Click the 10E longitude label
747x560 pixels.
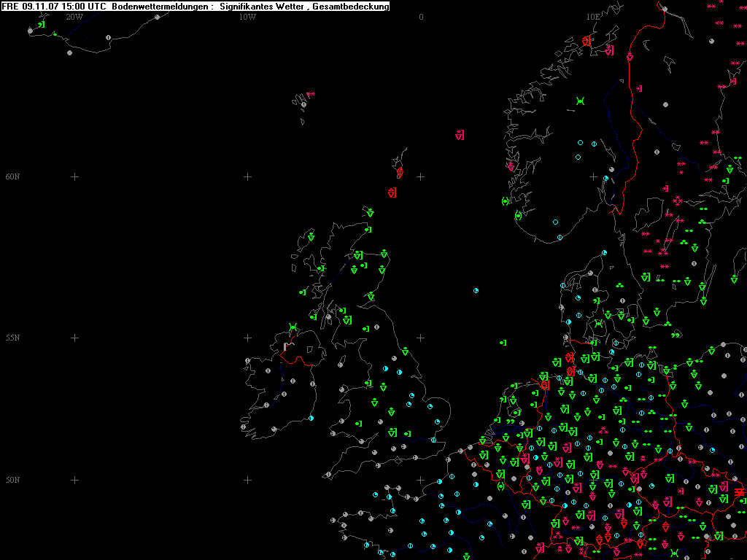(x=593, y=17)
